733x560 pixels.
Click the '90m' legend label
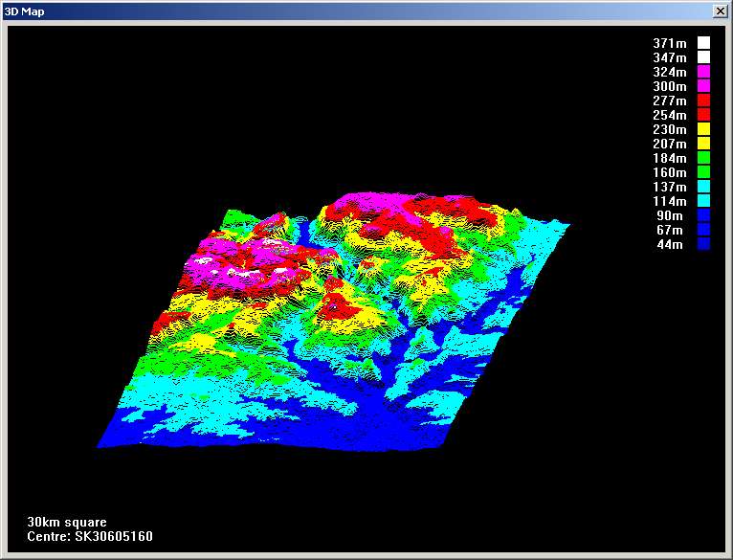point(670,216)
